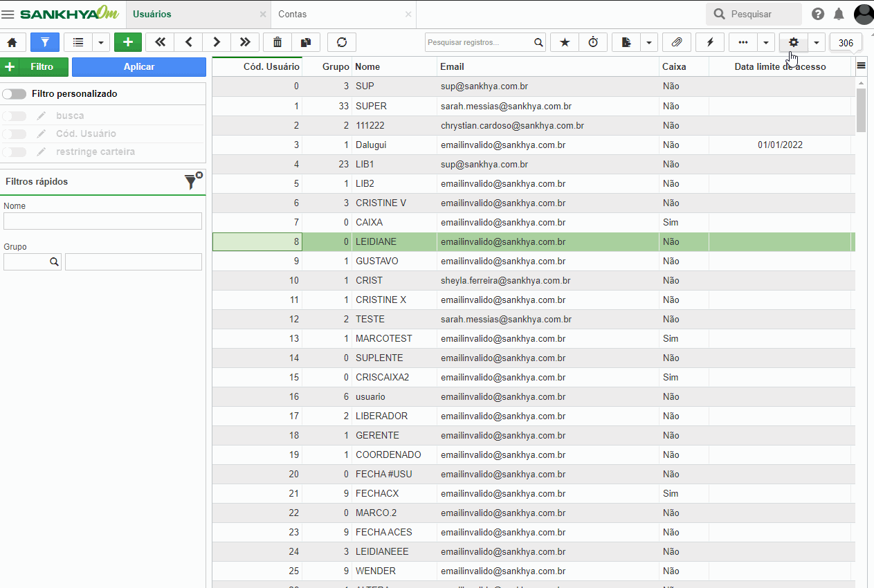874x588 pixels.
Task: Click the paperclip attachments icon
Action: point(677,42)
